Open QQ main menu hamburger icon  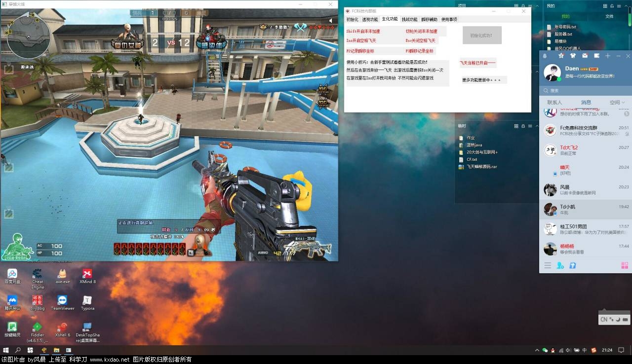(x=548, y=265)
